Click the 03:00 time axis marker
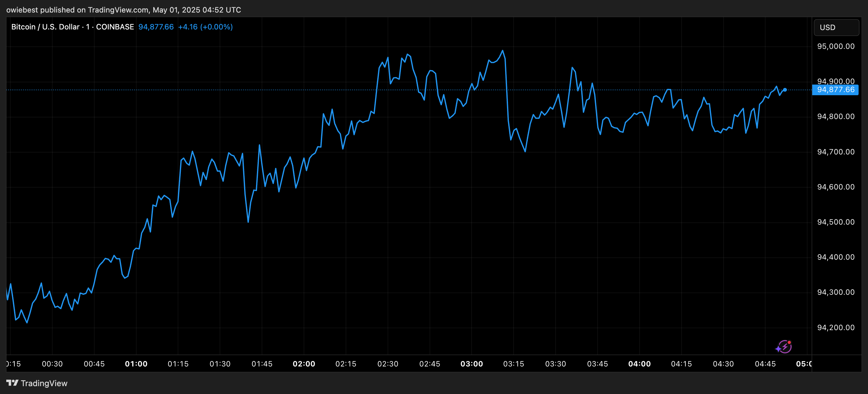Screen dimensions: 868x394 [x=471, y=364]
